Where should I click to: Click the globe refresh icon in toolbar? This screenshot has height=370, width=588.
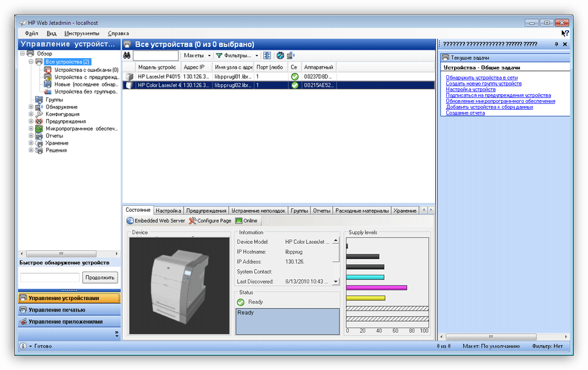tap(280, 56)
